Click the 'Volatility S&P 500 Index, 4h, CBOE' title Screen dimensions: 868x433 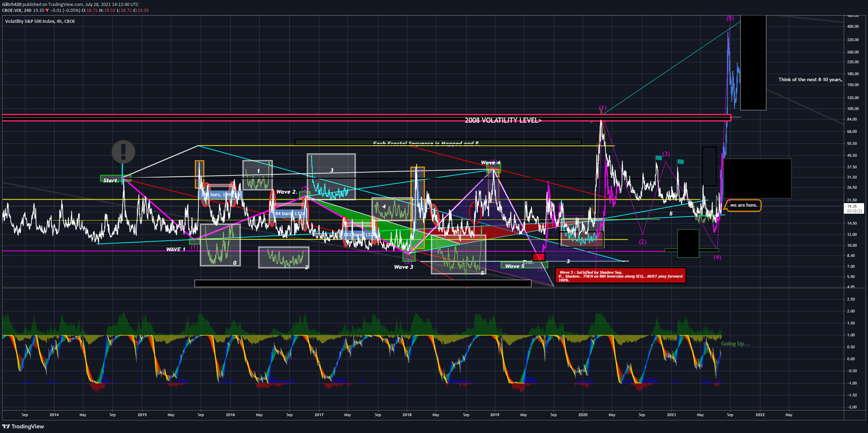click(x=40, y=21)
